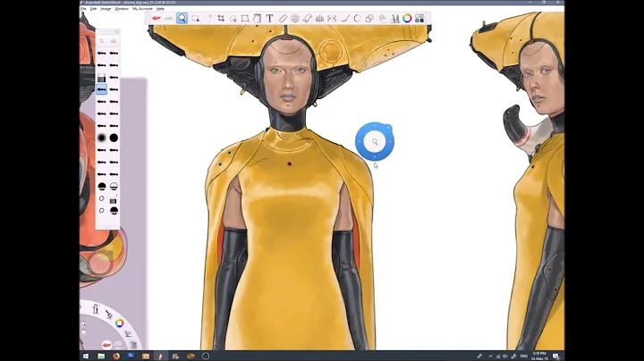
Task: Toggle the Ruler tool
Action: click(x=283, y=19)
